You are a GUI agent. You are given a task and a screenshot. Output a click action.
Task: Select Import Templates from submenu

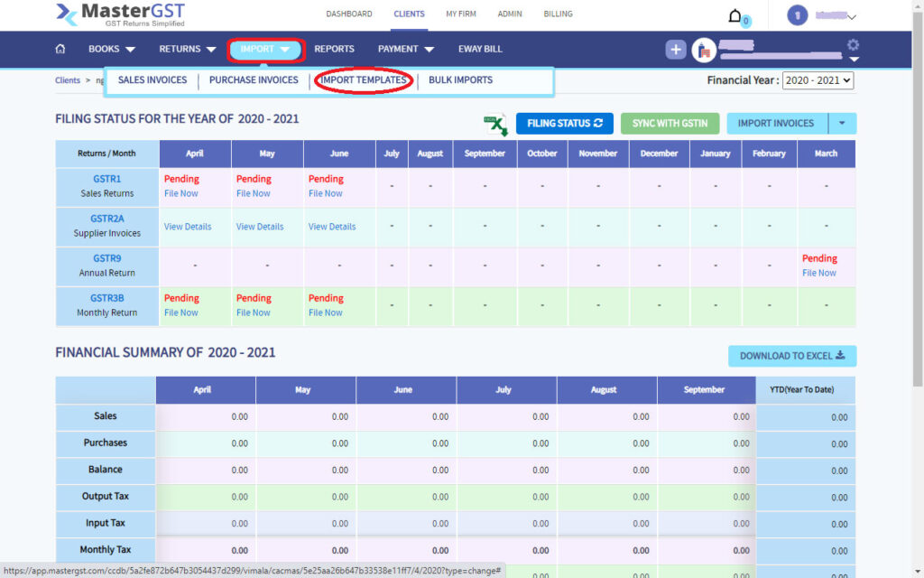pos(363,80)
